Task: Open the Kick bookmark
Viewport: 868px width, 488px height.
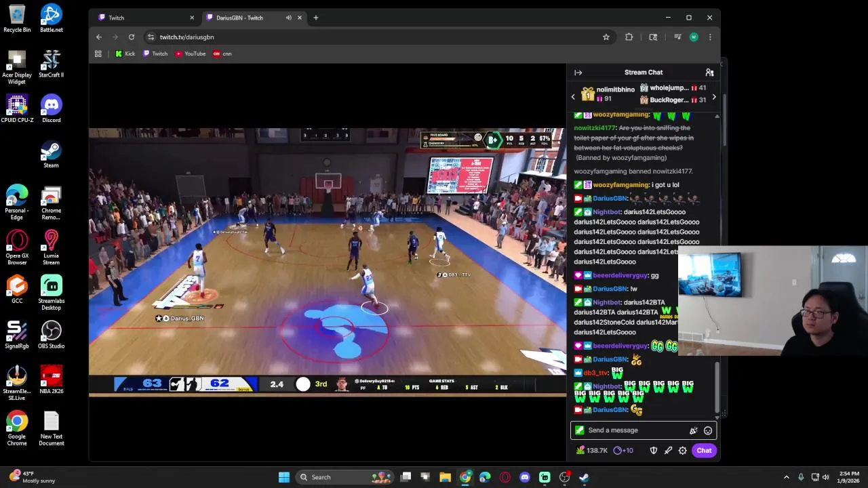Action: coord(125,54)
